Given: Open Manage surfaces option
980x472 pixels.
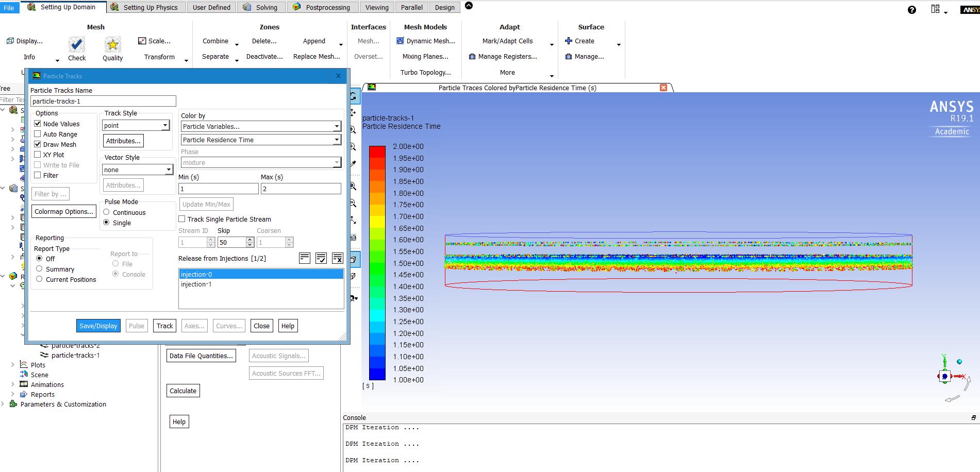Looking at the screenshot, I should [x=585, y=57].
